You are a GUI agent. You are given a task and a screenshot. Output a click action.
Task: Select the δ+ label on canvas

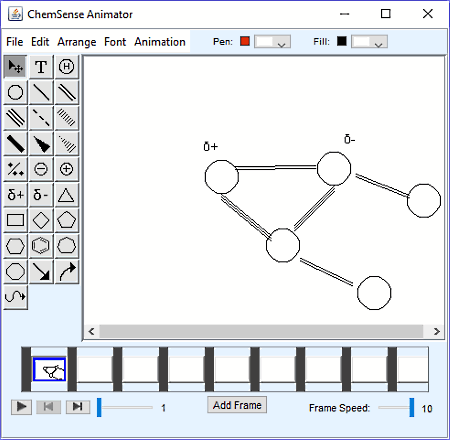(x=210, y=146)
